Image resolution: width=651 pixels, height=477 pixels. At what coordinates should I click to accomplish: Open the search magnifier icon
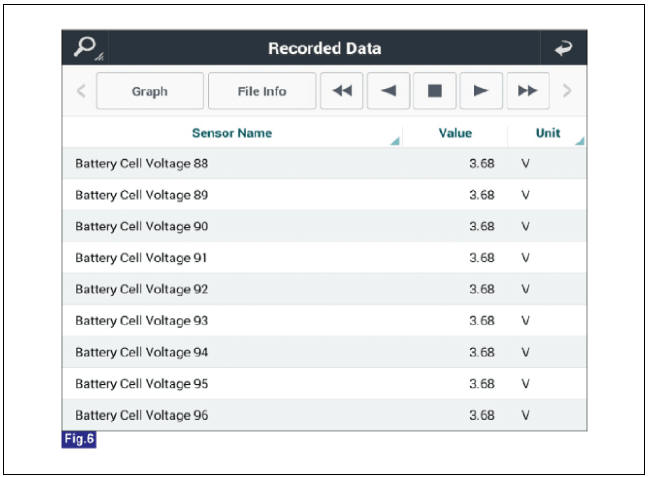coord(86,48)
